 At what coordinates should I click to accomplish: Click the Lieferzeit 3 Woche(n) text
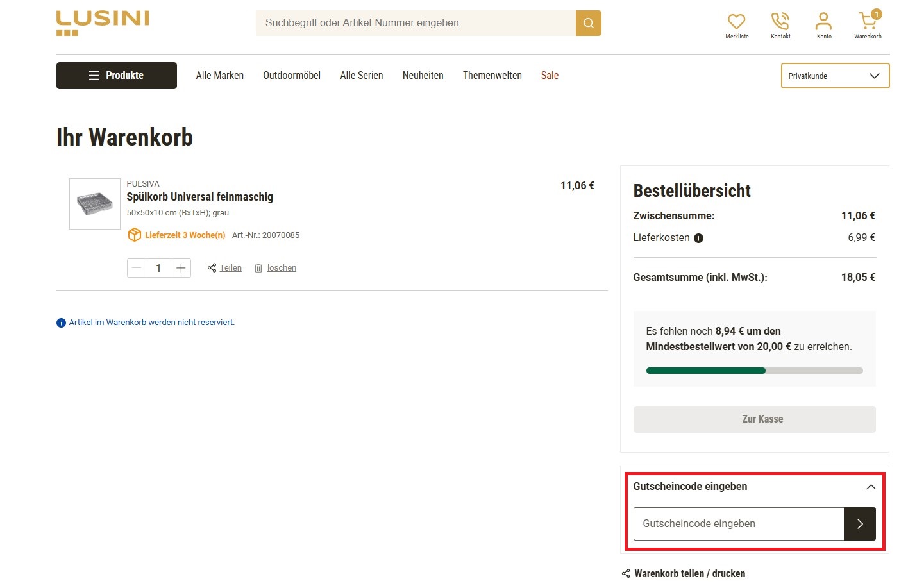coord(185,235)
